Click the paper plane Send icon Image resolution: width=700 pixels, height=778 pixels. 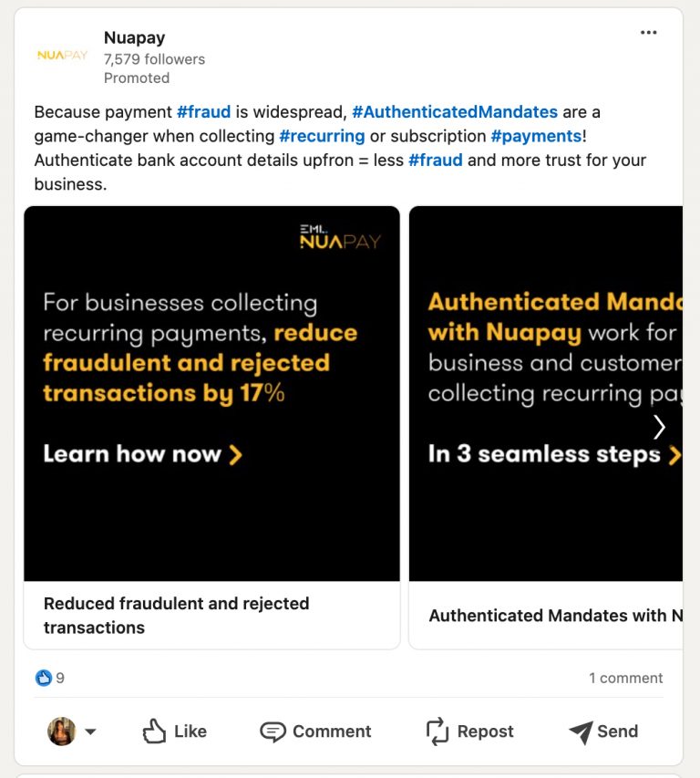point(581,731)
